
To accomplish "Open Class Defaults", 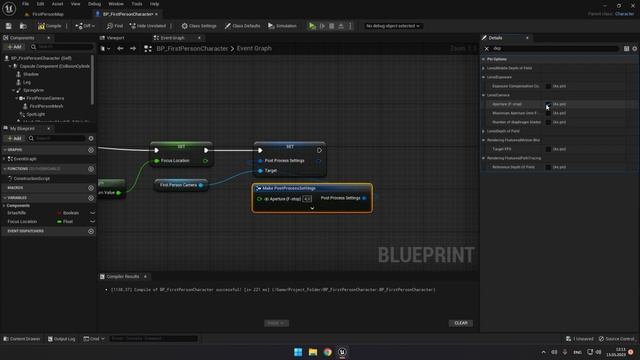I will pos(242,26).
